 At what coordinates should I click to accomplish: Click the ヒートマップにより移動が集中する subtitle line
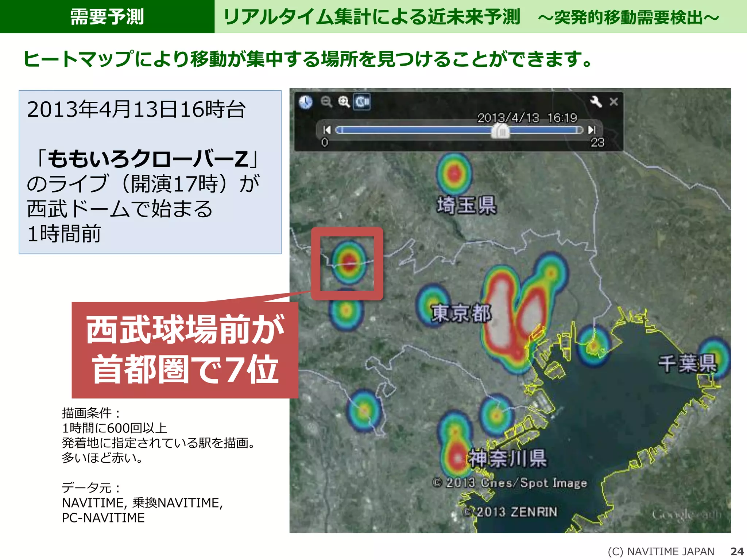point(308,59)
